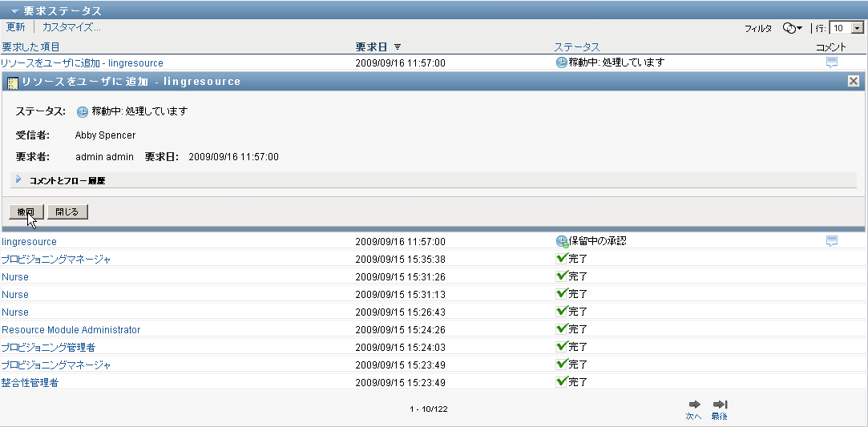Image resolution: width=868 pixels, height=427 pixels.
Task: Open the Resource Module Administrator request link
Action: [71, 329]
